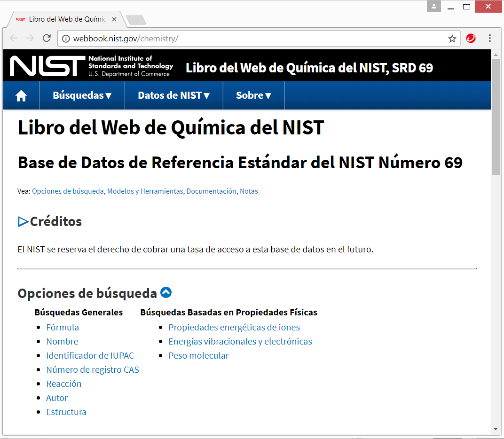
Task: Open the Modelos y Herramientas link
Action: pyautogui.click(x=145, y=191)
